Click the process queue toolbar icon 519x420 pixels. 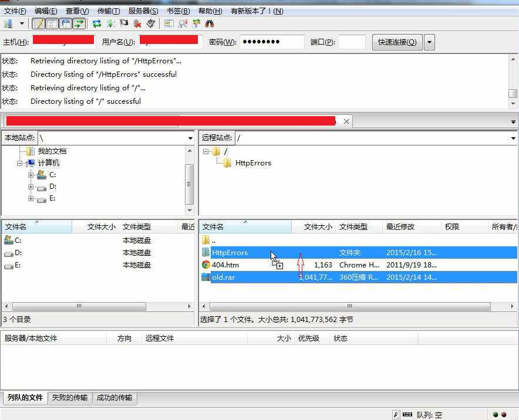(110, 23)
